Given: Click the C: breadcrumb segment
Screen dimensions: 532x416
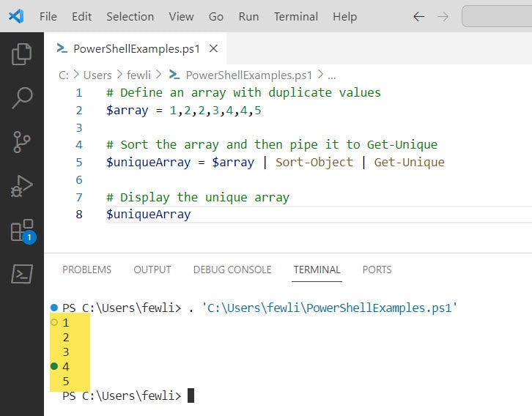Looking at the screenshot, I should [x=64, y=75].
